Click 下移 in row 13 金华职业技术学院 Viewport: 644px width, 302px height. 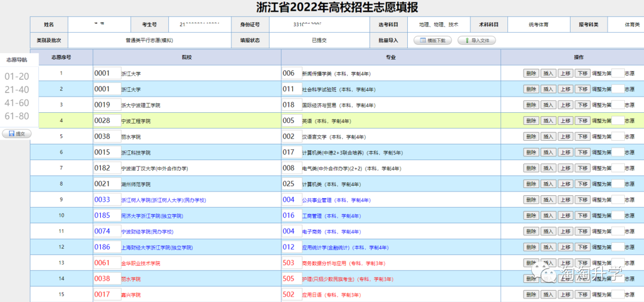pos(583,263)
